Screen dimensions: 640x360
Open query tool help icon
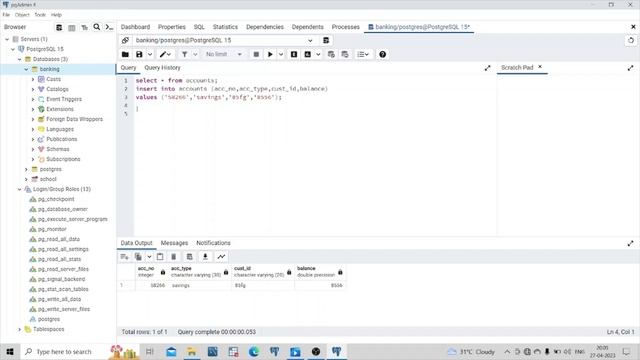tap(382, 54)
